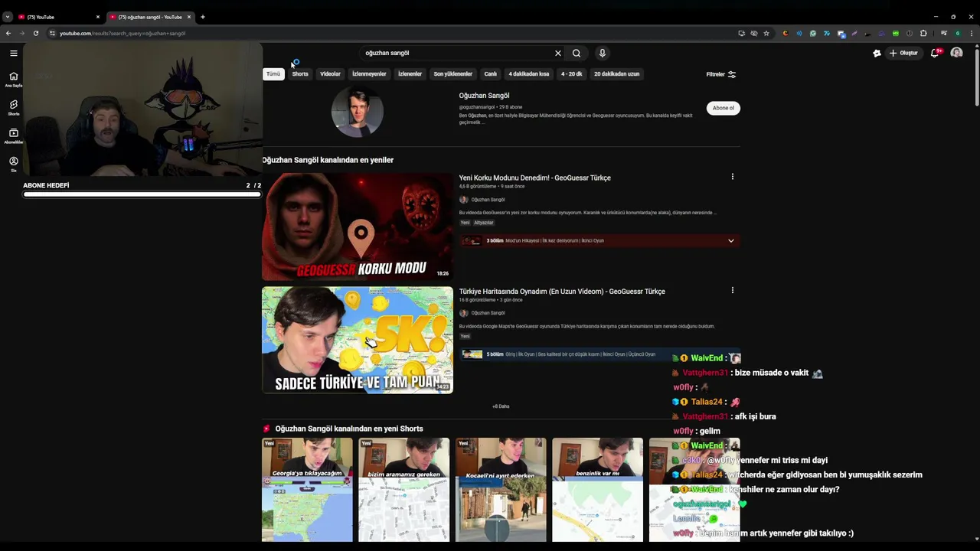
Task: Open notifications bell with 9+ badge
Action: 936,53
